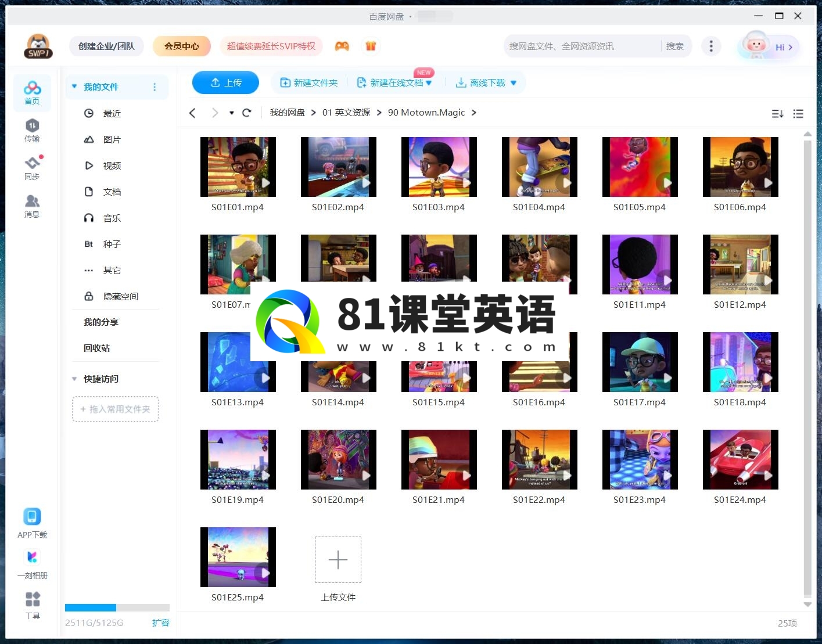Image resolution: width=822 pixels, height=644 pixels.
Task: Open the game controller icon
Action: 342,46
